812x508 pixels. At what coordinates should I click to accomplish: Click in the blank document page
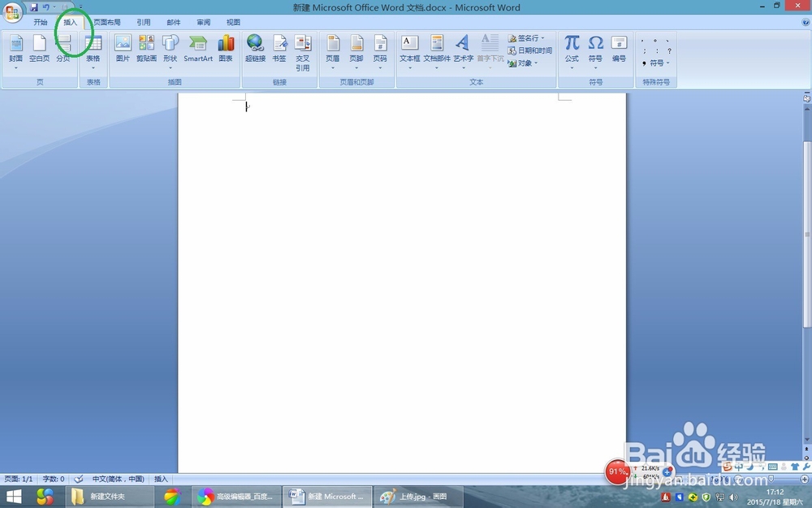tap(402, 283)
